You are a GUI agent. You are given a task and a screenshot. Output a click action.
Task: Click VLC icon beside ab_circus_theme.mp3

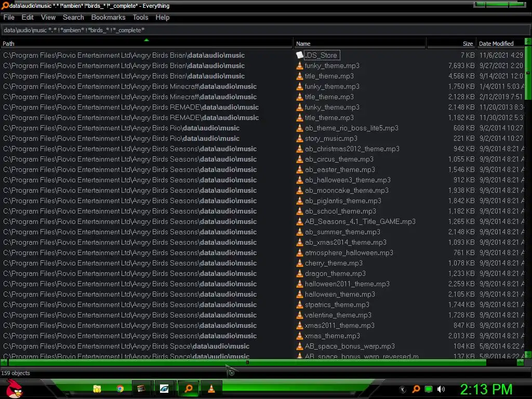point(299,159)
